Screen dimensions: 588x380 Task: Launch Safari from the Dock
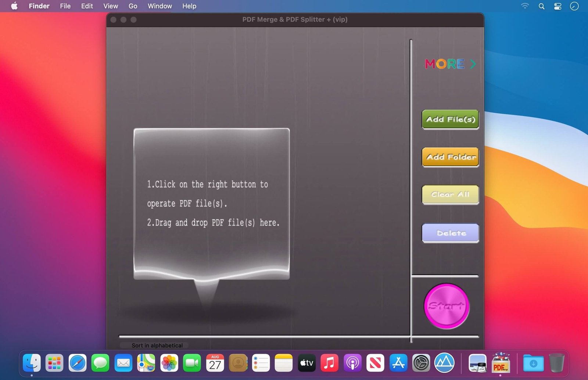pyautogui.click(x=77, y=363)
